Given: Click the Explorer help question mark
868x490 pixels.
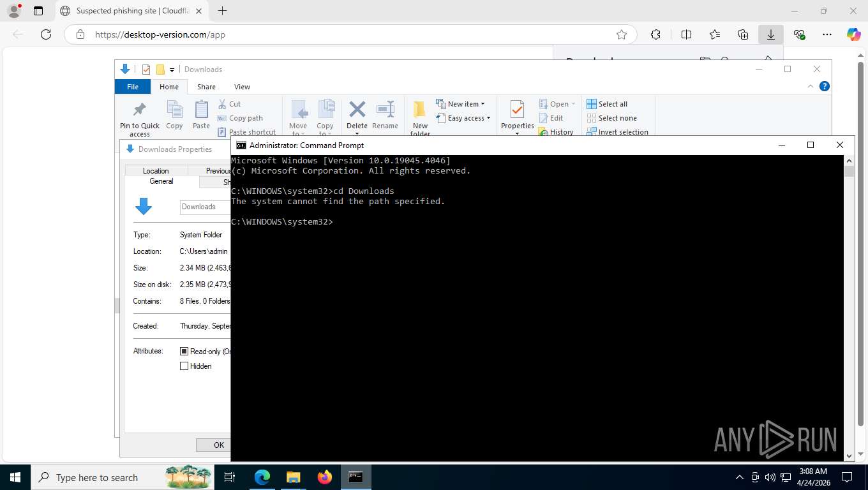Looking at the screenshot, I should [x=824, y=86].
